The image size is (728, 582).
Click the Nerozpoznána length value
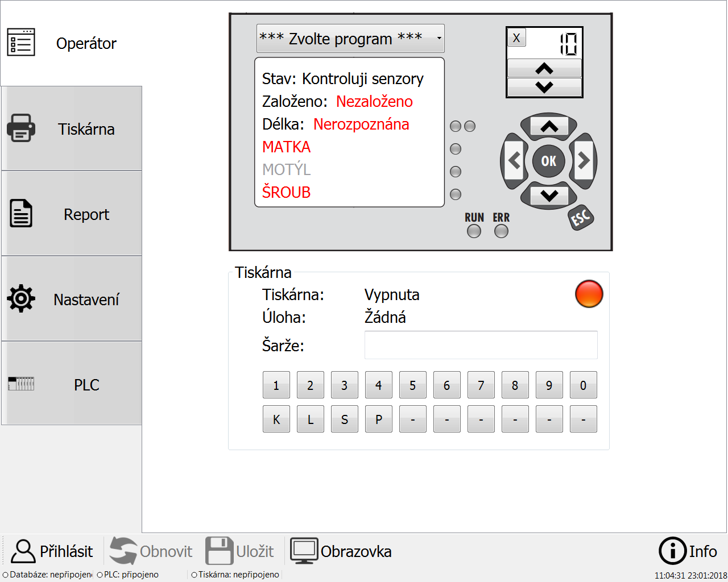[x=361, y=124]
